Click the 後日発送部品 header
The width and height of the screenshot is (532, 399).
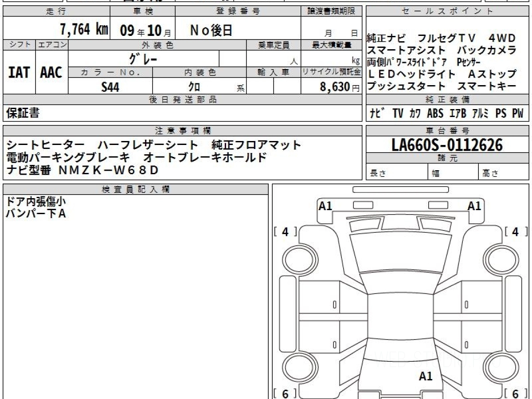click(182, 100)
